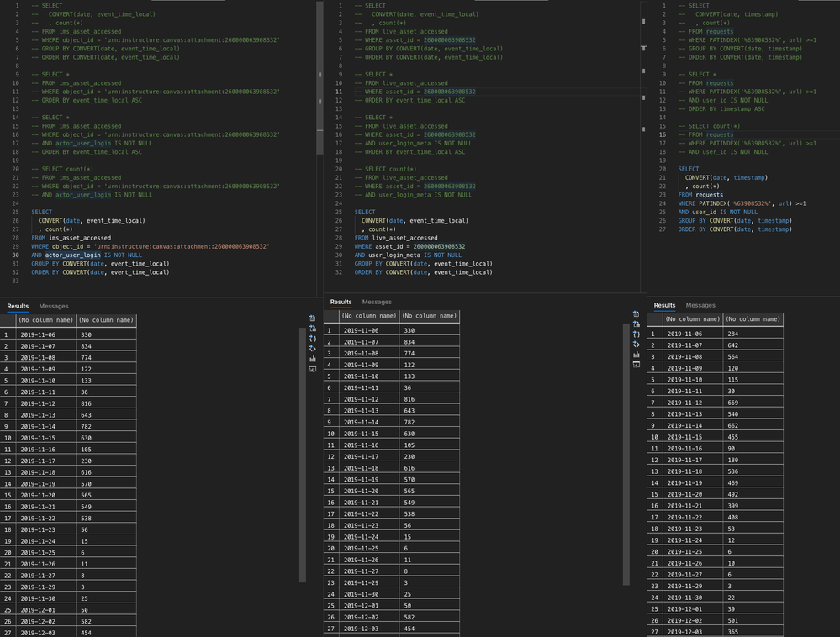Image resolution: width=840 pixels, height=637 pixels.
Task: Save ims_asset_accessed results as CSV
Action: (313, 318)
